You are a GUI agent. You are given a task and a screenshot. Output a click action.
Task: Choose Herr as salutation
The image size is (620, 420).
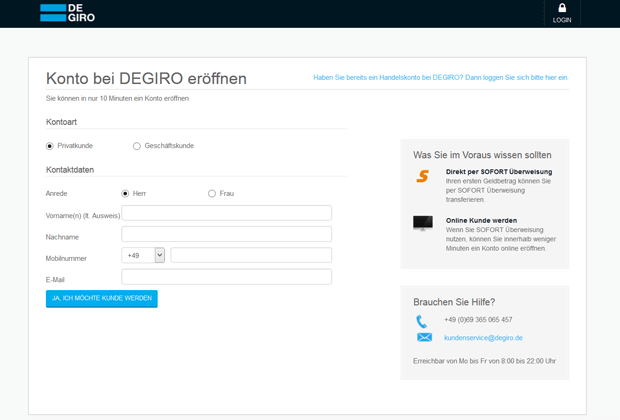click(125, 193)
